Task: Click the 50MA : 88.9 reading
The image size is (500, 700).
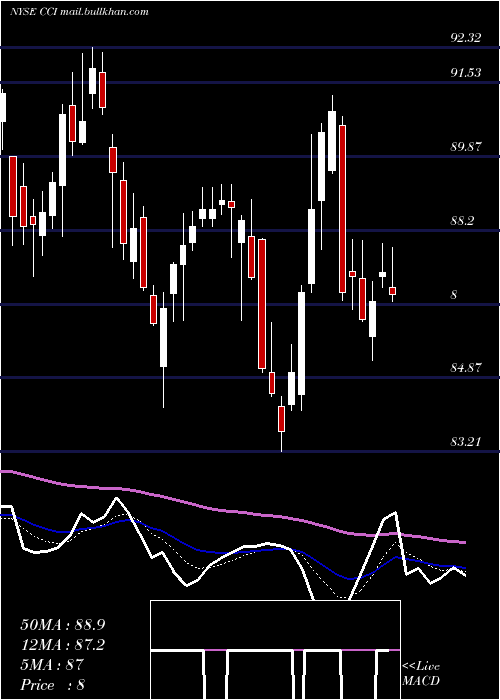Action: 63,625
